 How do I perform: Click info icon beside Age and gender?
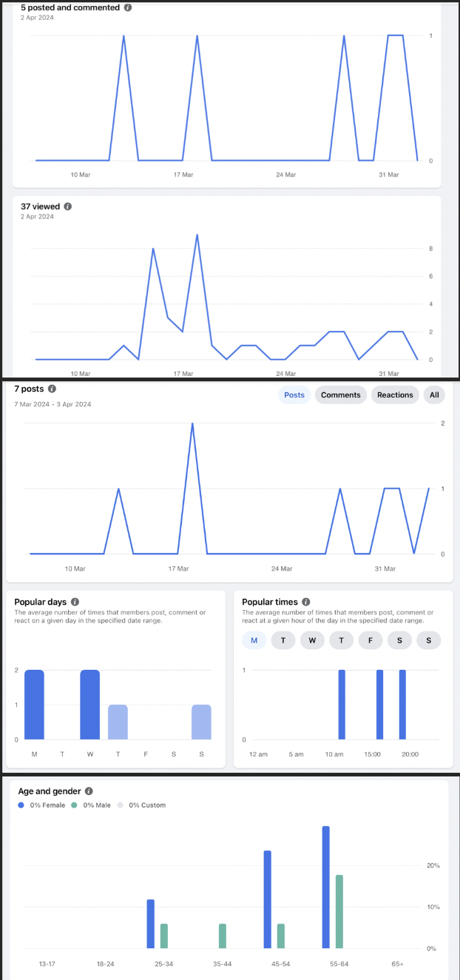tap(89, 791)
